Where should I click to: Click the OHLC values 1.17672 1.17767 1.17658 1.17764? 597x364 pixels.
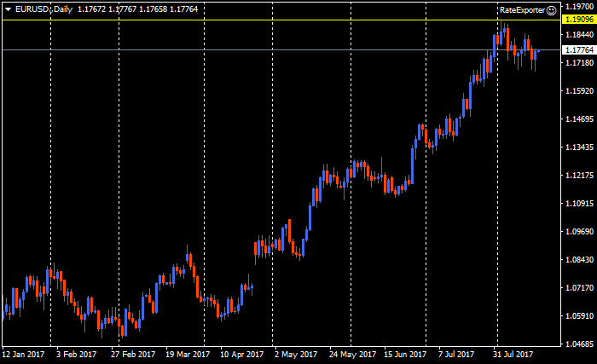[x=138, y=9]
